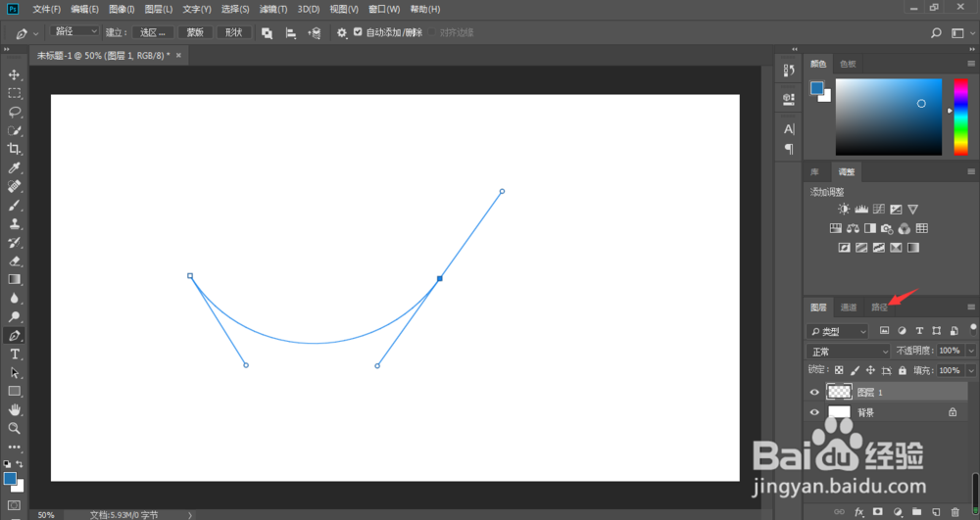Select the Brush tool
Screen dimensions: 980x520
(15, 206)
